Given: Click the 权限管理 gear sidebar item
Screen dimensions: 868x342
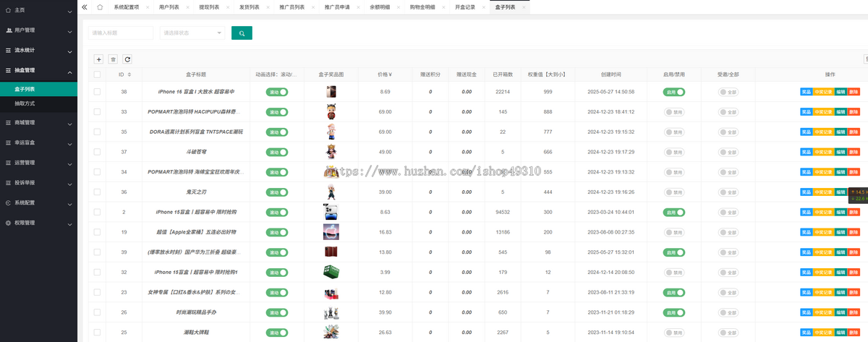Looking at the screenshot, I should tap(39, 223).
